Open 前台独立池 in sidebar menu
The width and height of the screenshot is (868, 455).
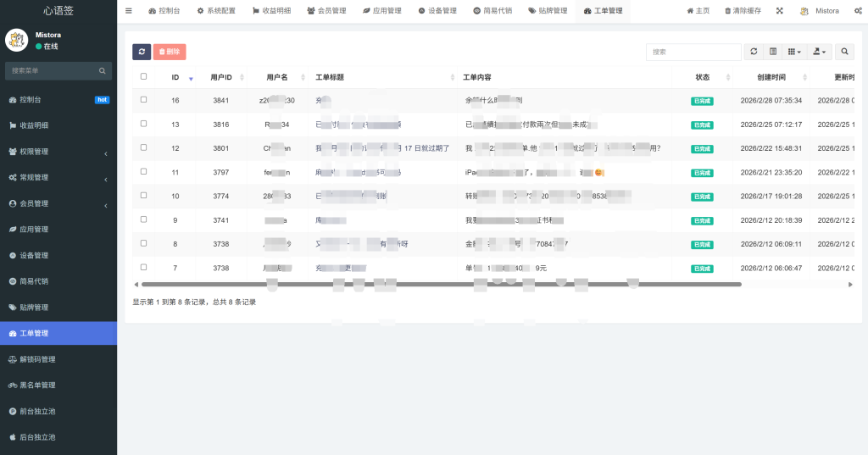coord(58,411)
